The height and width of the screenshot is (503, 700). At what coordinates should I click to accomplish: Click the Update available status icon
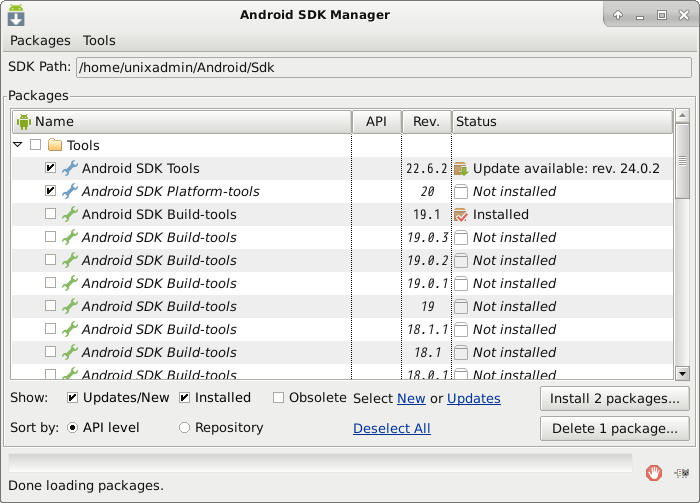point(461,169)
